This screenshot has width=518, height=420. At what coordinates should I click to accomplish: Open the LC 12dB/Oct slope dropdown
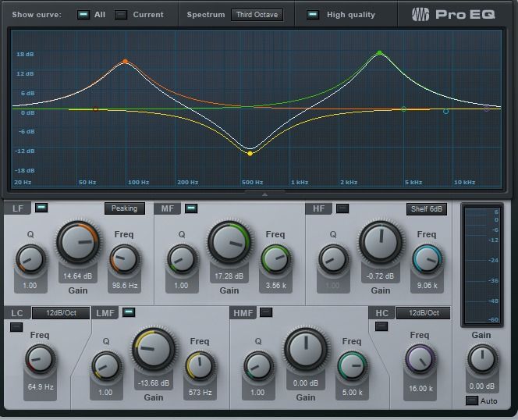(61, 313)
